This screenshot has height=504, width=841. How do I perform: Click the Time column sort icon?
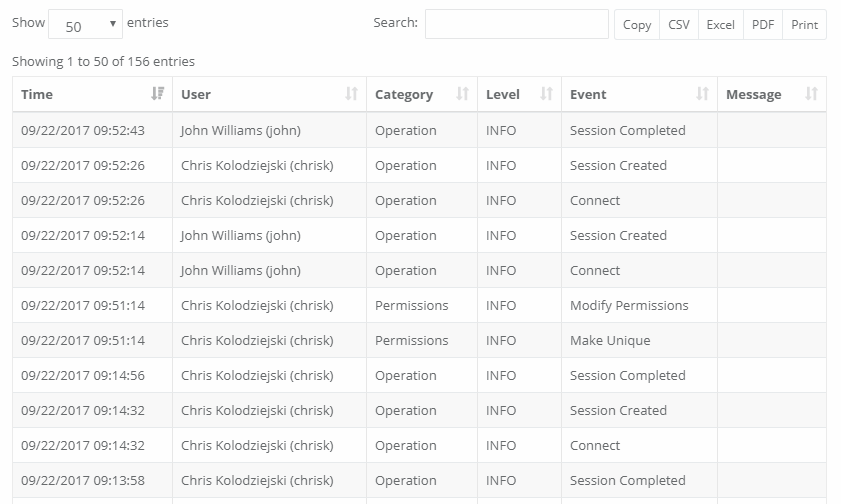(157, 94)
